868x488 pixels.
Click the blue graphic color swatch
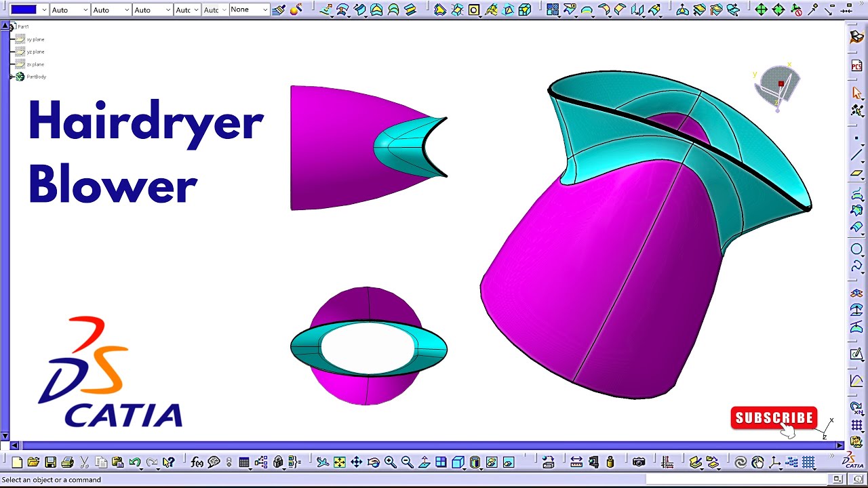click(24, 9)
